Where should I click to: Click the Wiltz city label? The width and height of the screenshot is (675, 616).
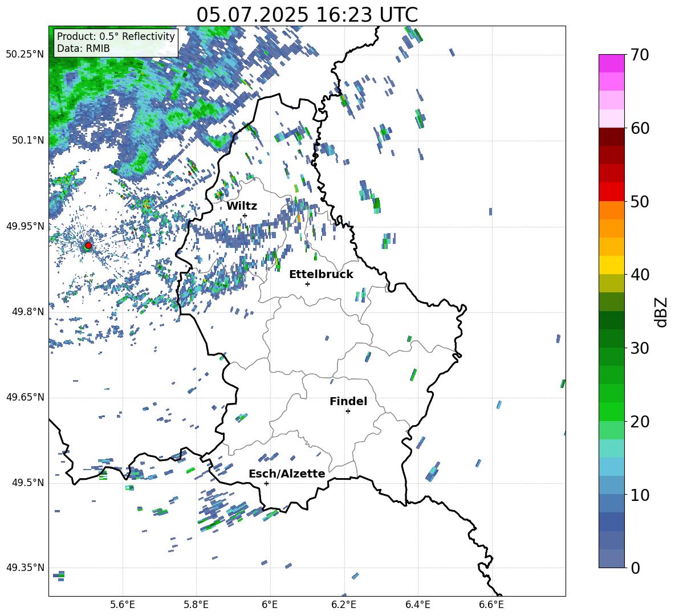point(242,206)
